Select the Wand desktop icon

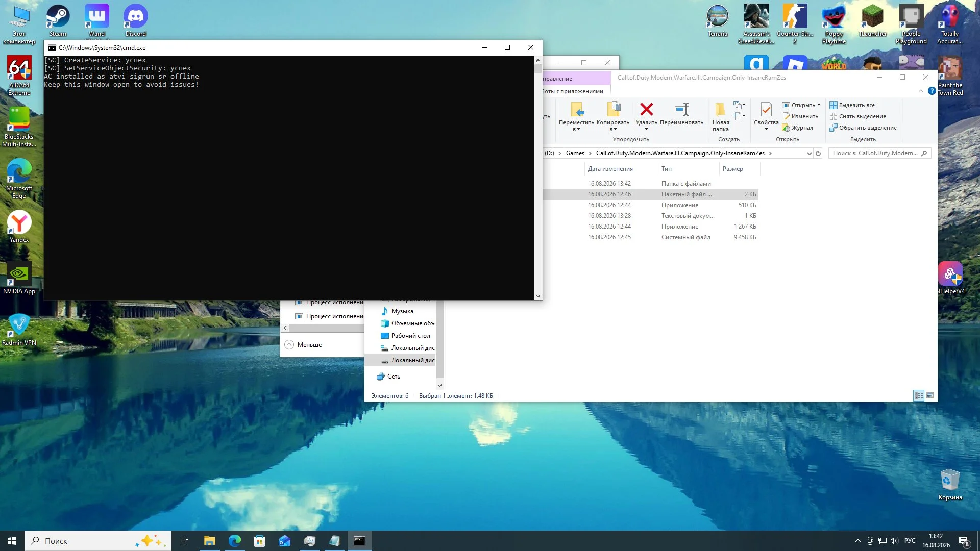coord(96,21)
